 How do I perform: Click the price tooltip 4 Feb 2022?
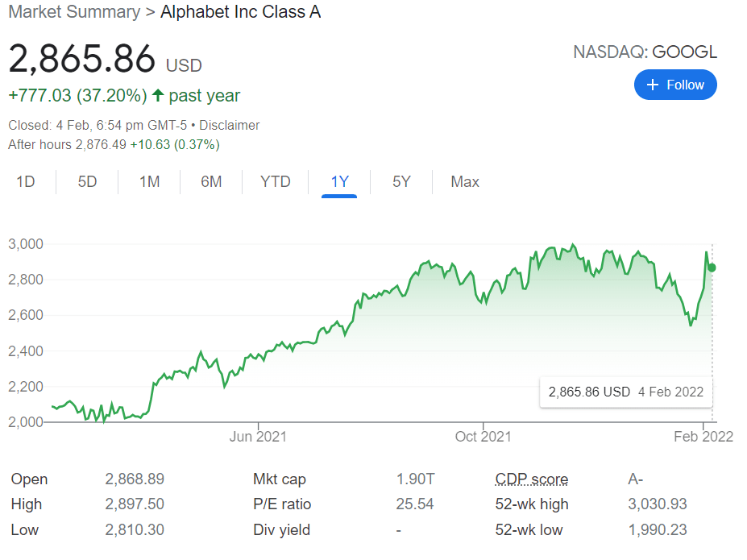625,392
